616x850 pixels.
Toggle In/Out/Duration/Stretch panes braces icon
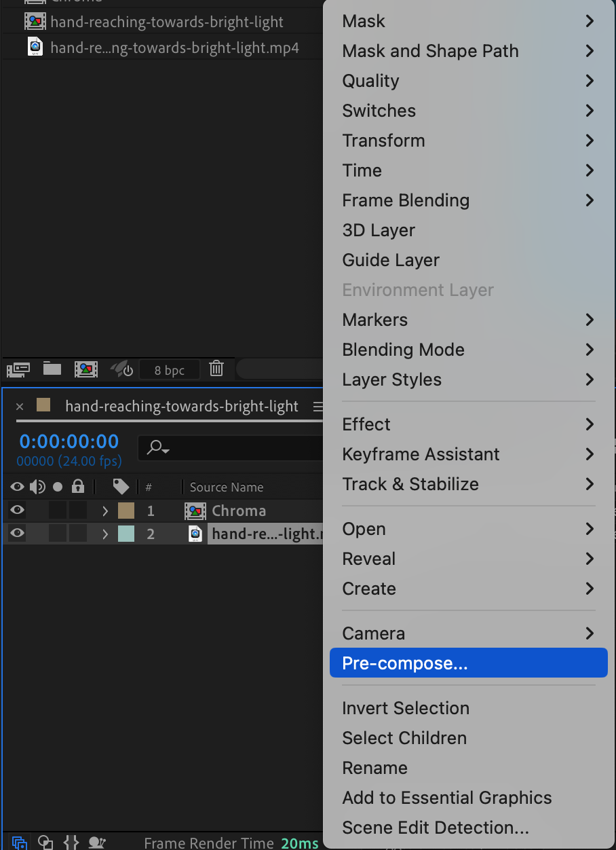tap(71, 843)
